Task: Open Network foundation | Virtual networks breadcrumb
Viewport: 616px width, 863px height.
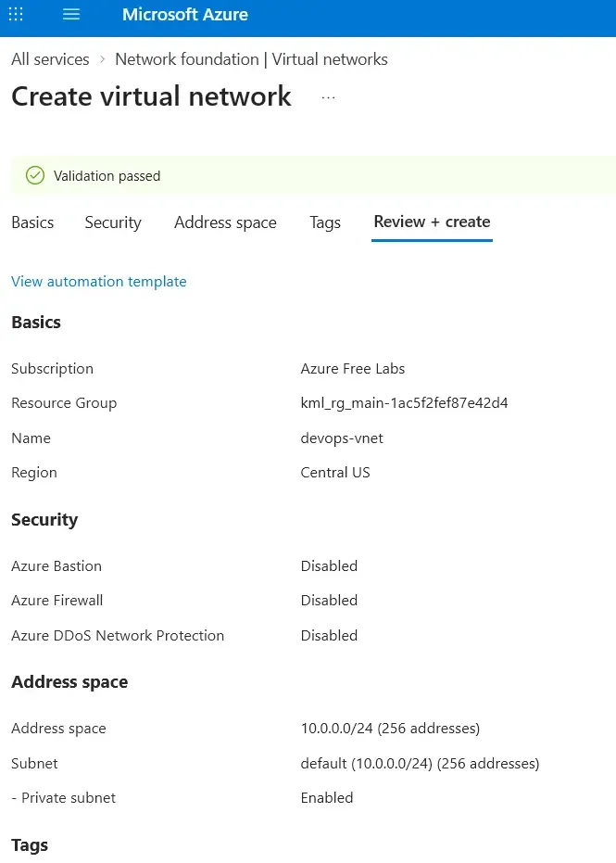Action: point(251,59)
